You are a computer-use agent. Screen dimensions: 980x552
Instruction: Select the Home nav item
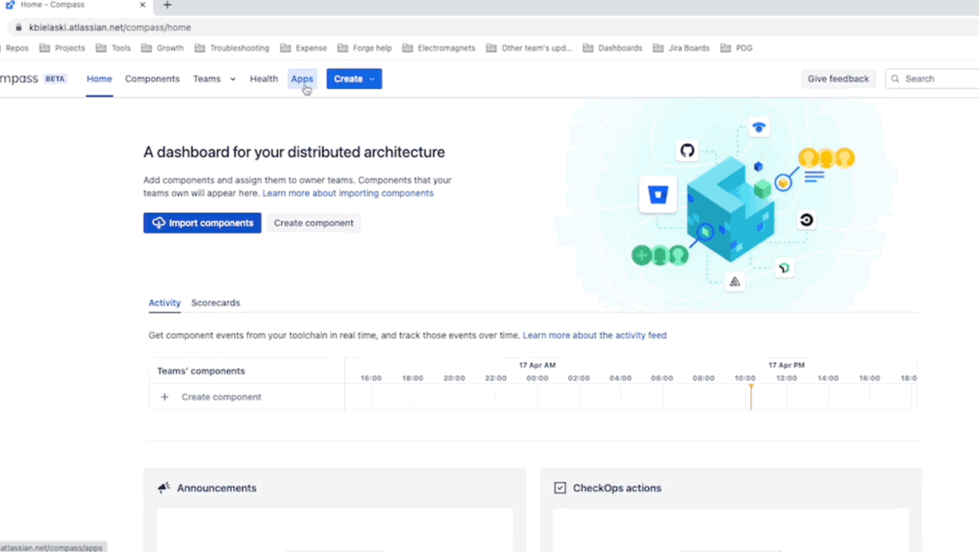(x=100, y=79)
